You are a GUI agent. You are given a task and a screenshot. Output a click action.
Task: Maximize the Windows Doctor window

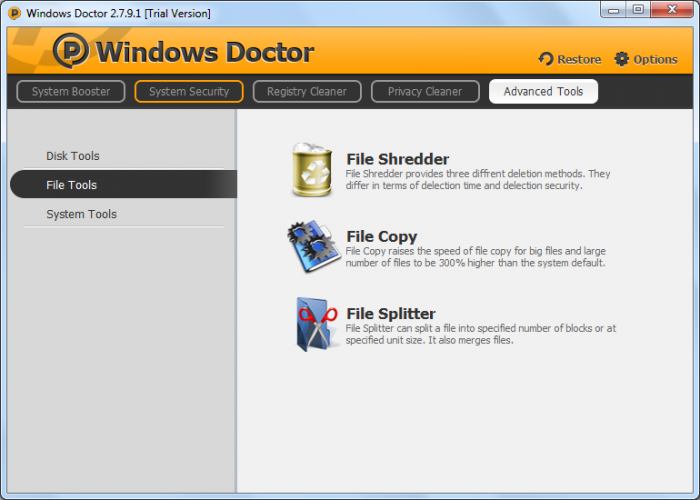pyautogui.click(x=638, y=9)
